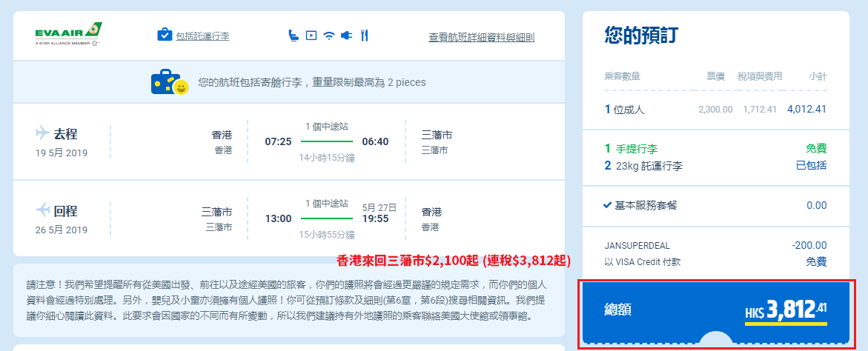The width and height of the screenshot is (868, 351).
Task: Click the duration 14小時15分鐘
Action: tap(327, 158)
